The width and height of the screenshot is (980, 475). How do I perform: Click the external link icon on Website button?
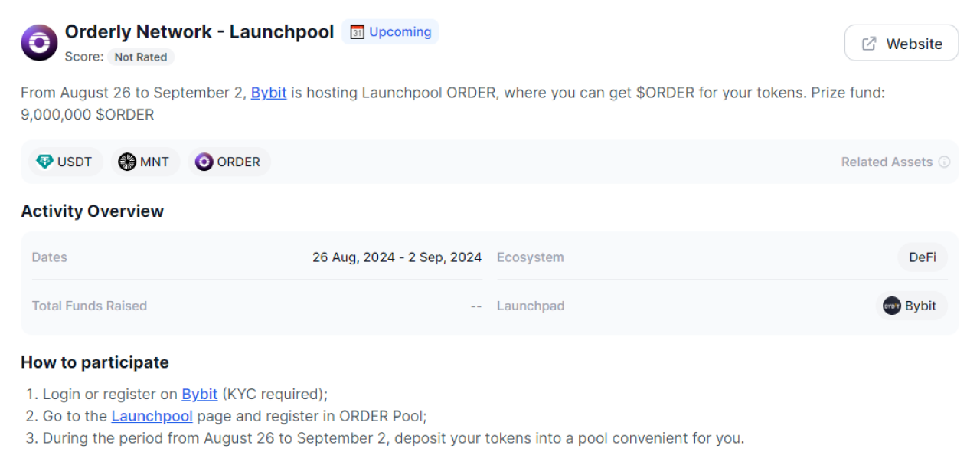coord(869,44)
